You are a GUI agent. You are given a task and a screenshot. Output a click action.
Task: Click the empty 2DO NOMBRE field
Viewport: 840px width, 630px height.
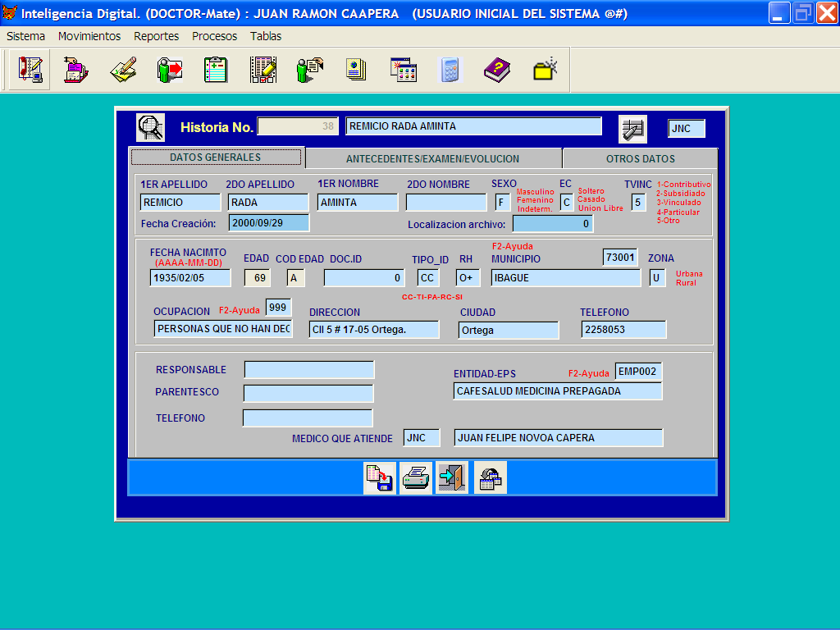[446, 203]
